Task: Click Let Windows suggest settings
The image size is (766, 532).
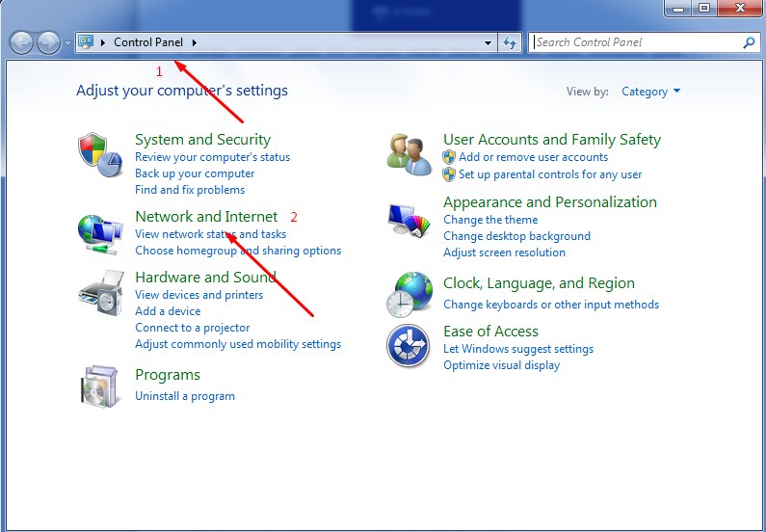Action: click(518, 349)
